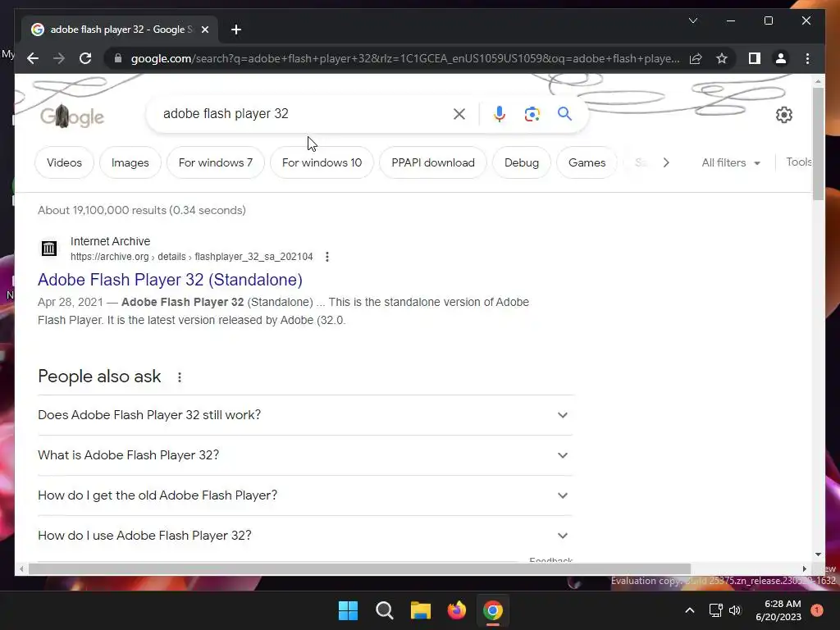Filter results by Videos
The image size is (840, 630).
click(x=64, y=163)
